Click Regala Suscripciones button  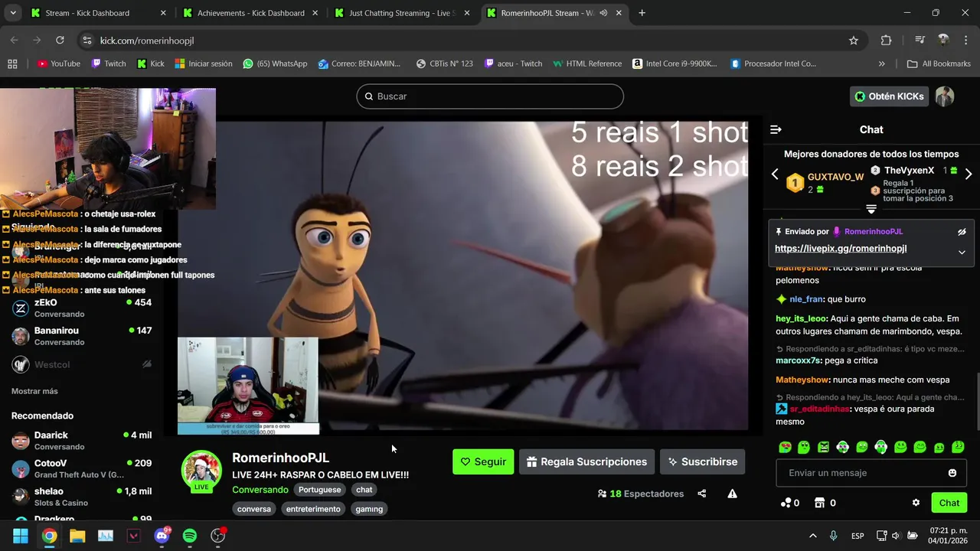pos(587,461)
